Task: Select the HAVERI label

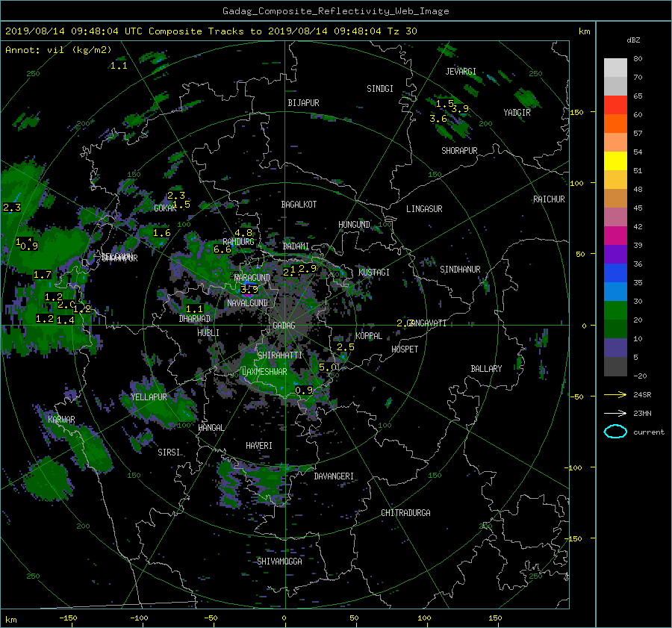Action: pos(259,447)
